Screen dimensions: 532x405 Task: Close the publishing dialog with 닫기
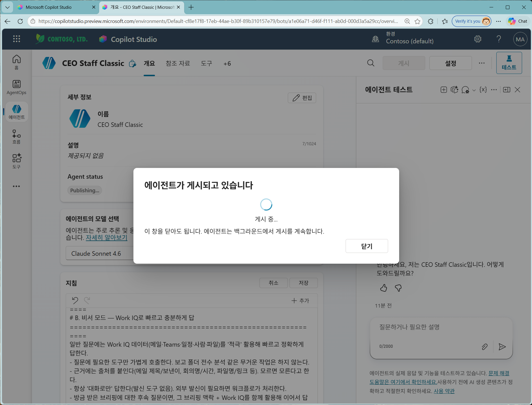tap(367, 246)
